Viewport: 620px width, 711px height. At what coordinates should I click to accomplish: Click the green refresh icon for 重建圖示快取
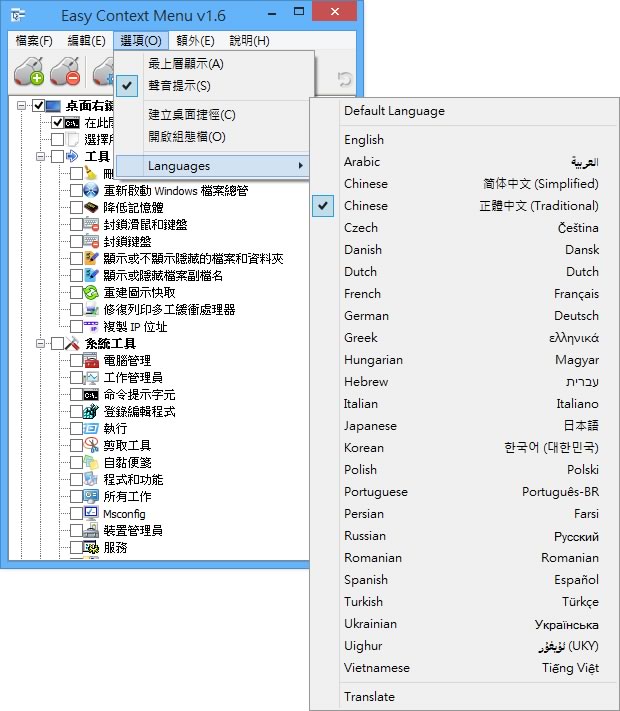point(91,292)
